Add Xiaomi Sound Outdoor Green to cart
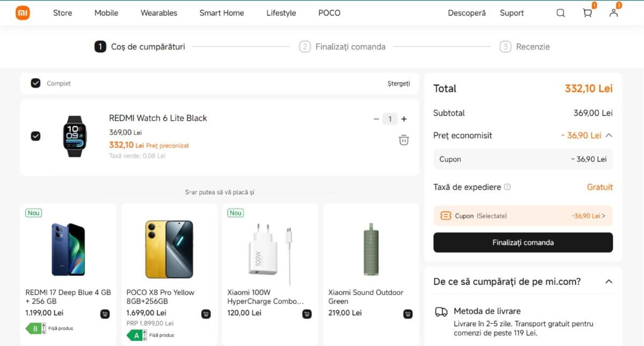This screenshot has width=644, height=346. 408,314
